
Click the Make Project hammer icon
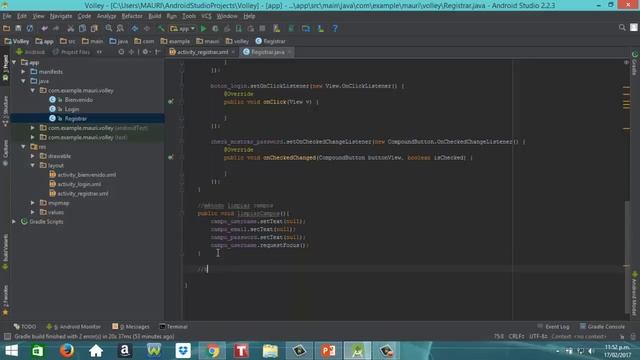point(161,29)
